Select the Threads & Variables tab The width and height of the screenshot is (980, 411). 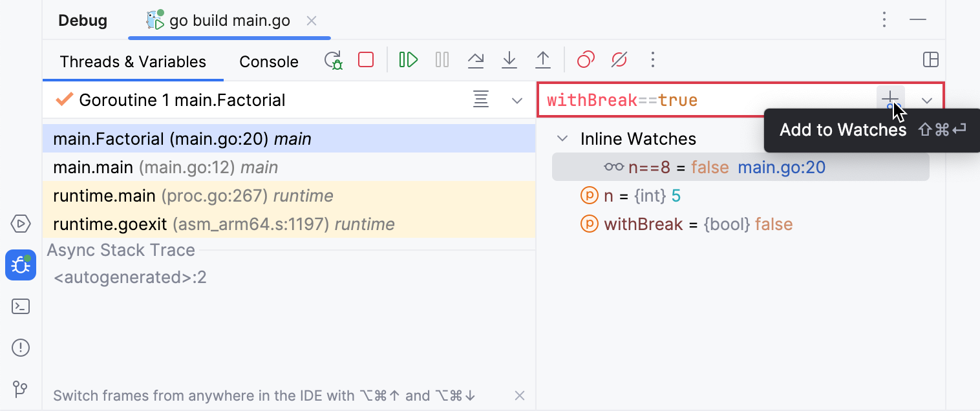coord(133,61)
